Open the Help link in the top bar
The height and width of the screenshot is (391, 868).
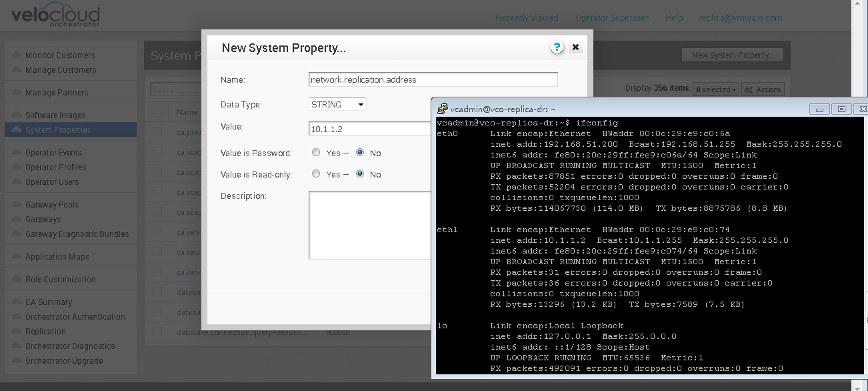[674, 17]
